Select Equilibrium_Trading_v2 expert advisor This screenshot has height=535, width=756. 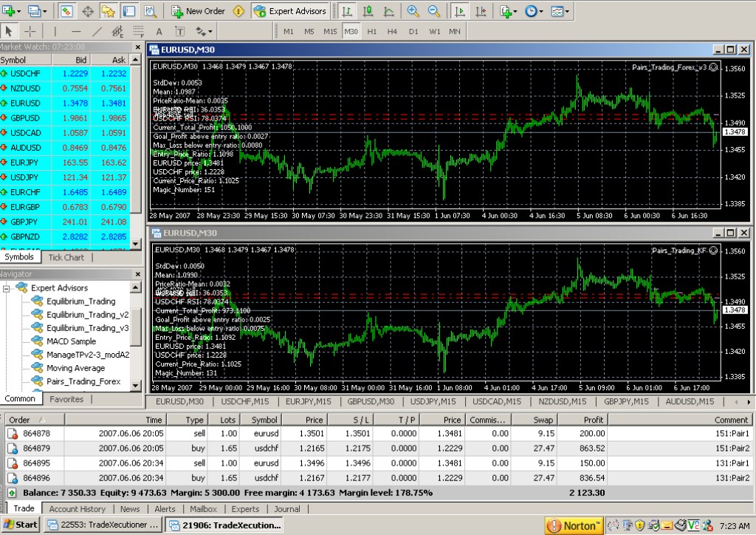(x=87, y=315)
